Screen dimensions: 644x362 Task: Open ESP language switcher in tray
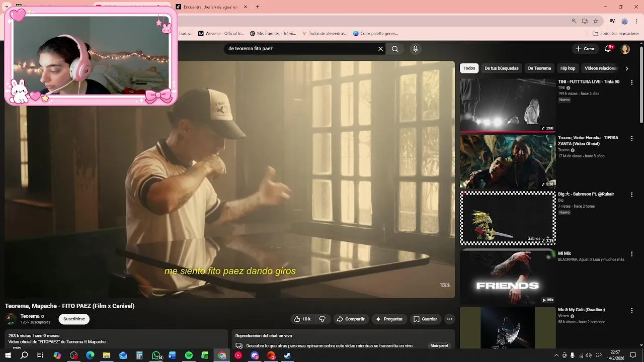598,355
